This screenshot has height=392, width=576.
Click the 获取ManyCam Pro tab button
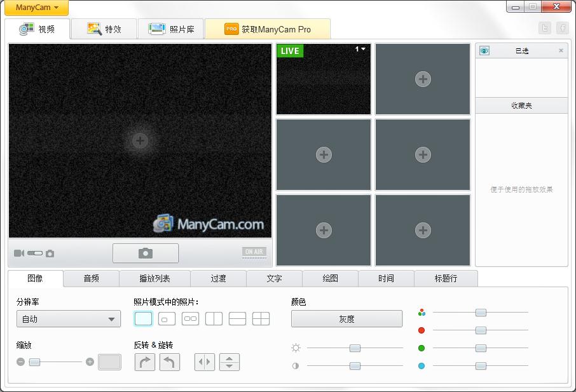tap(268, 29)
